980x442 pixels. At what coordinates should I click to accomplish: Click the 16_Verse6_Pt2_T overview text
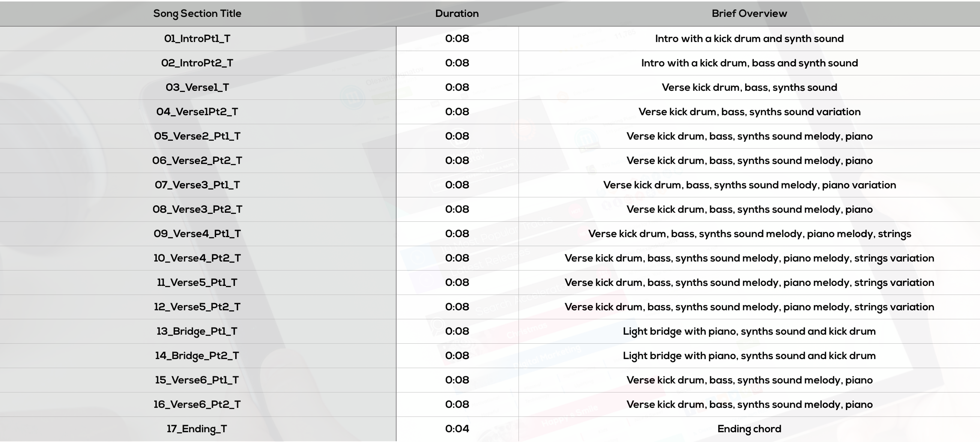pos(749,404)
